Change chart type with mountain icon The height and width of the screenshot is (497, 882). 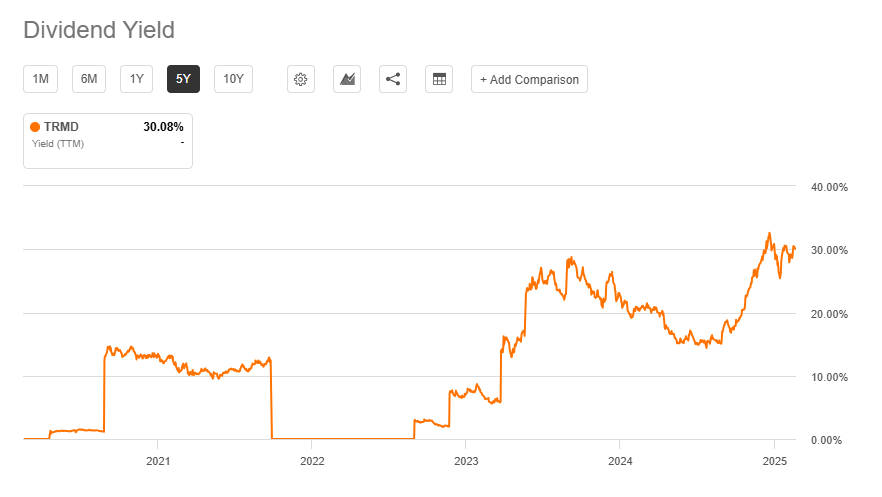coord(349,79)
